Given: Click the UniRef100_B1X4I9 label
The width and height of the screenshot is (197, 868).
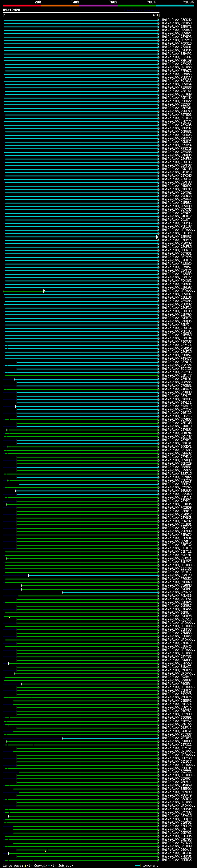Looking at the screenshot, I should coord(176,406).
